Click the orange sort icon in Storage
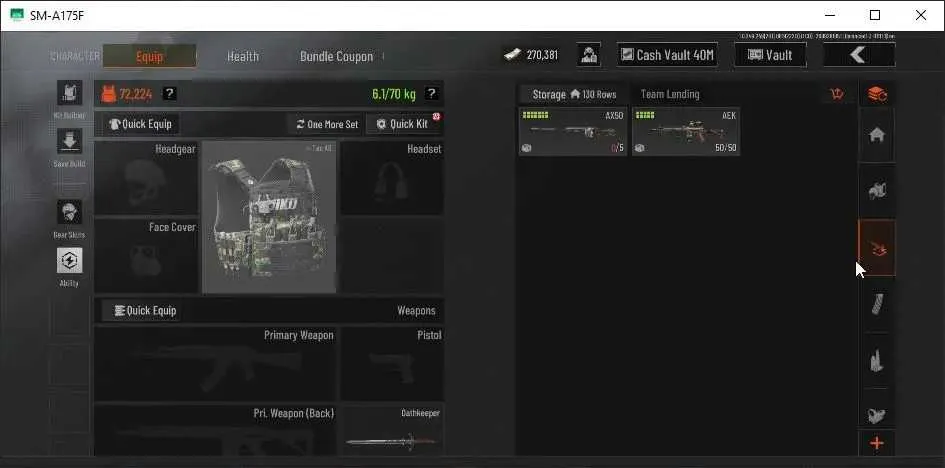 [x=837, y=94]
